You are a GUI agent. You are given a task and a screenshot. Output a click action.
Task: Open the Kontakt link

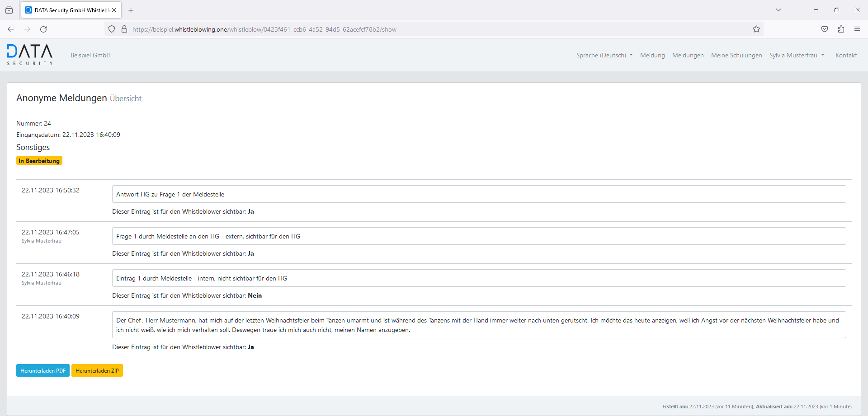click(846, 55)
